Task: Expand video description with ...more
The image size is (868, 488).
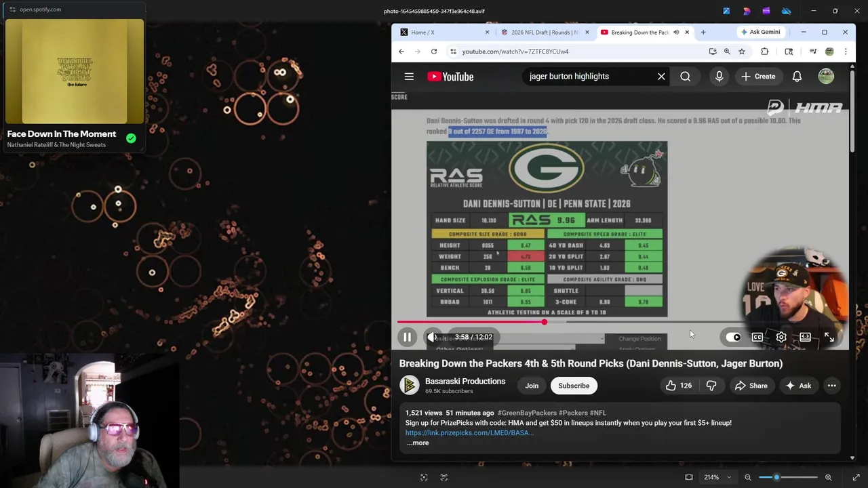Action: (x=418, y=443)
